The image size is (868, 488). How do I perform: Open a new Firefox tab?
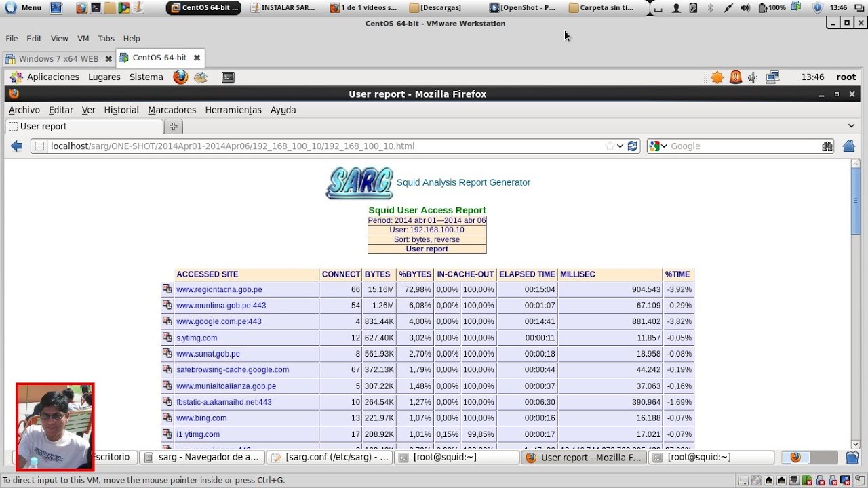coord(173,126)
